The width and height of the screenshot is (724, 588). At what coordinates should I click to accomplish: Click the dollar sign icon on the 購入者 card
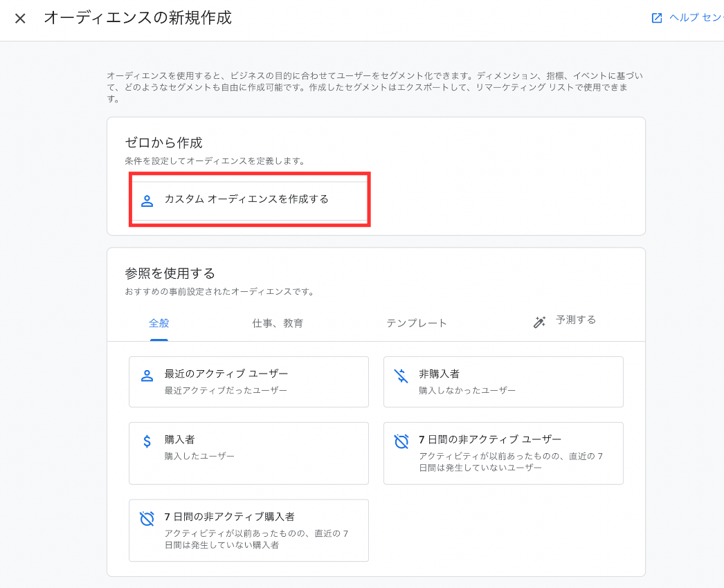coord(147,442)
